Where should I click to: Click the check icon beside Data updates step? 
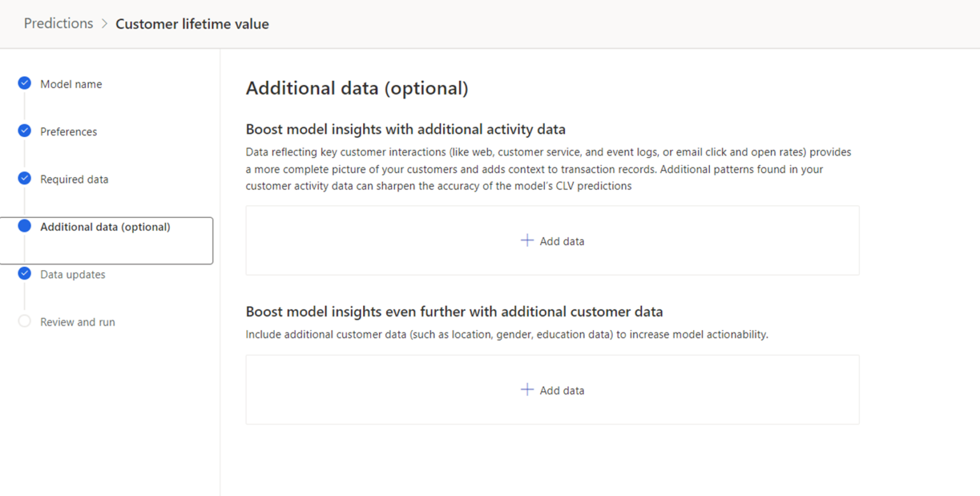(24, 273)
